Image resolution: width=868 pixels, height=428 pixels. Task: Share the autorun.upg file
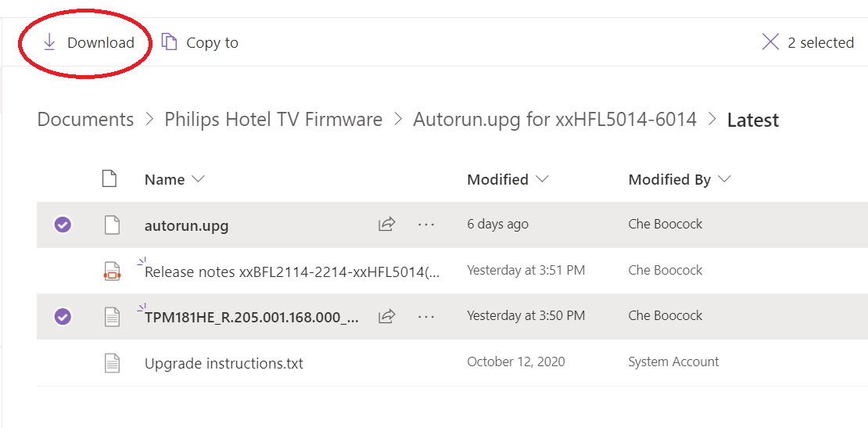click(x=386, y=225)
